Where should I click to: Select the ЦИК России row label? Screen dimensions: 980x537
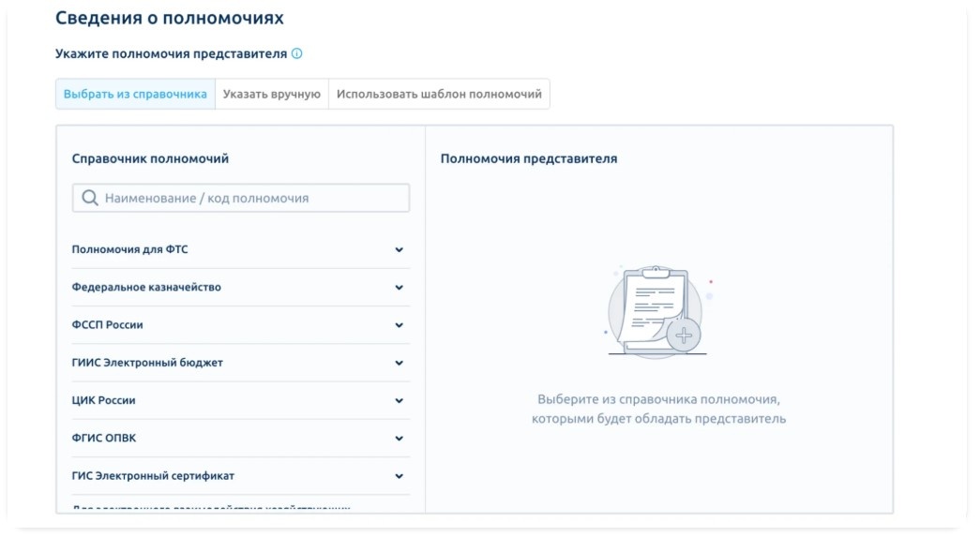[x=104, y=400]
